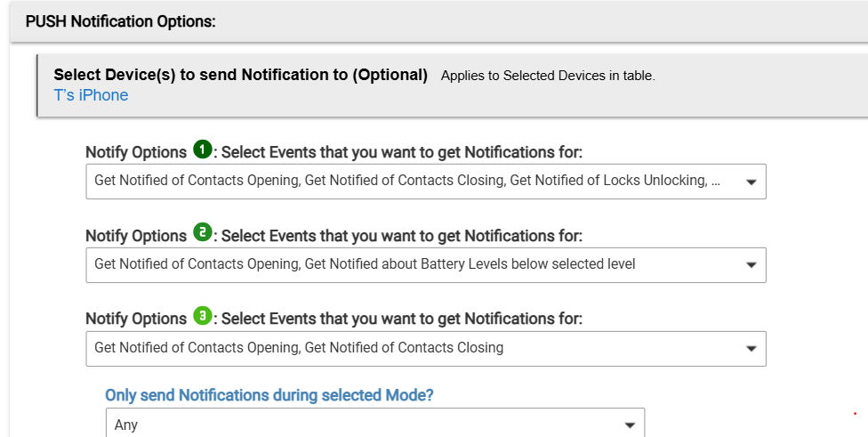This screenshot has height=437, width=868.
Task: Click the green number 1 badge icon
Action: [203, 150]
